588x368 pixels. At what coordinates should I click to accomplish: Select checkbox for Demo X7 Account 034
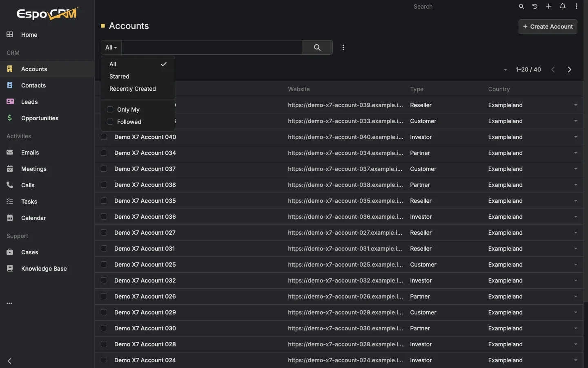pos(104,153)
